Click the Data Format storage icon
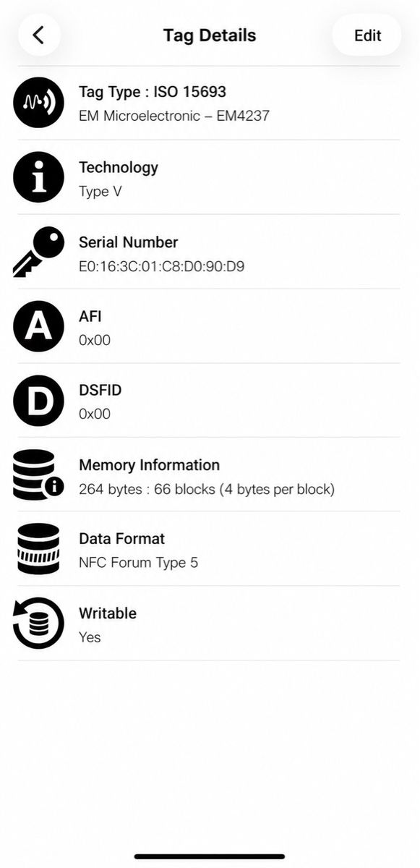Viewport: 420px width, 868px height. click(x=39, y=549)
